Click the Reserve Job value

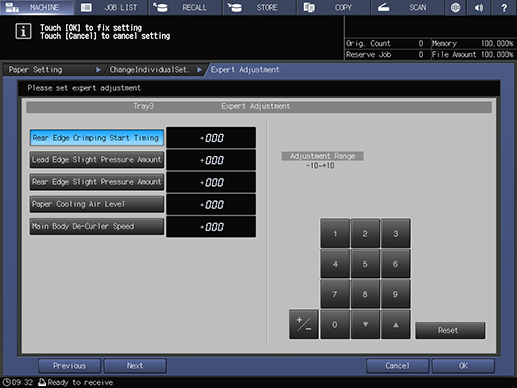click(x=421, y=55)
